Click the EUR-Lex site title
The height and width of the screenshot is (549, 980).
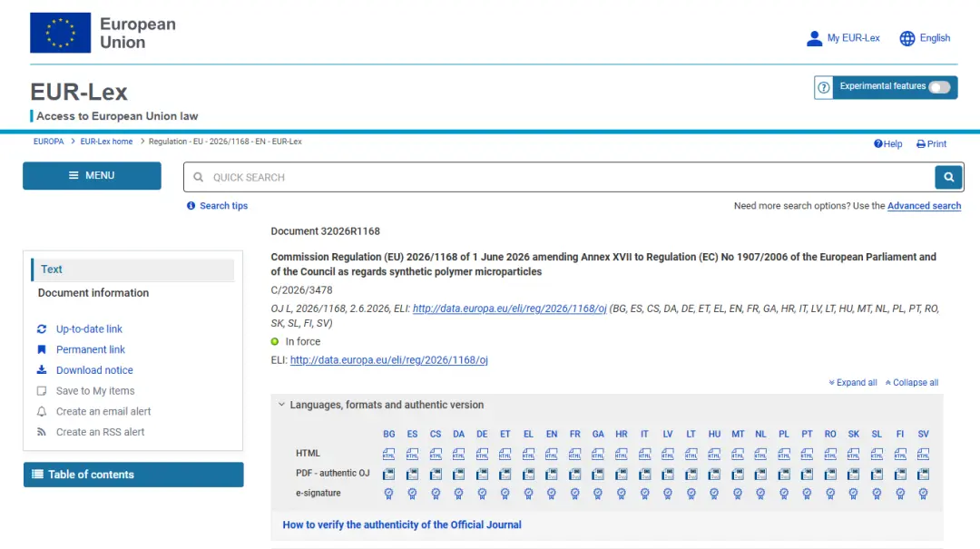[79, 92]
